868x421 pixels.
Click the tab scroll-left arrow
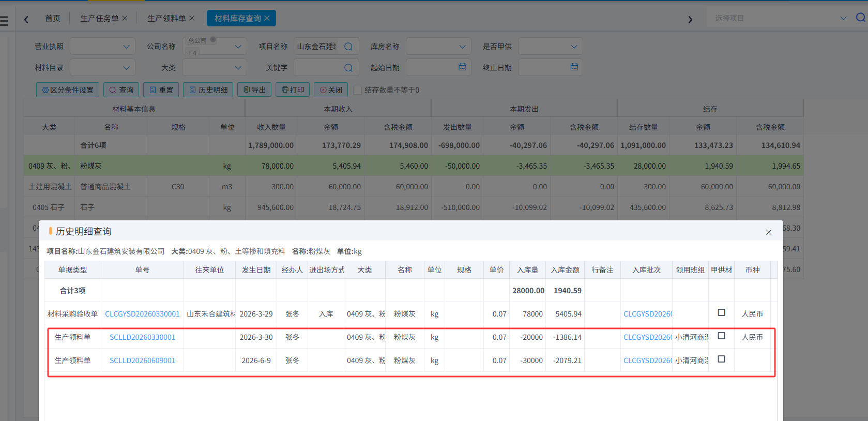tap(26, 19)
